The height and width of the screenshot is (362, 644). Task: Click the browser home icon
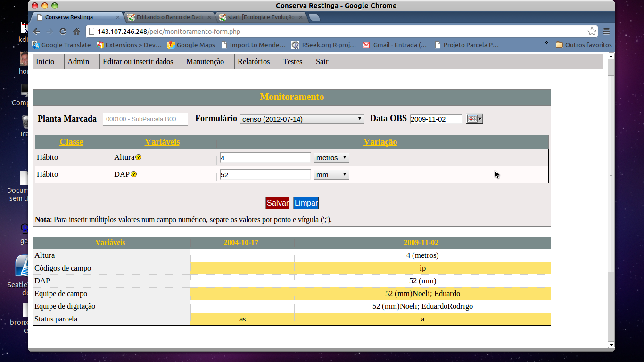pyautogui.click(x=76, y=32)
